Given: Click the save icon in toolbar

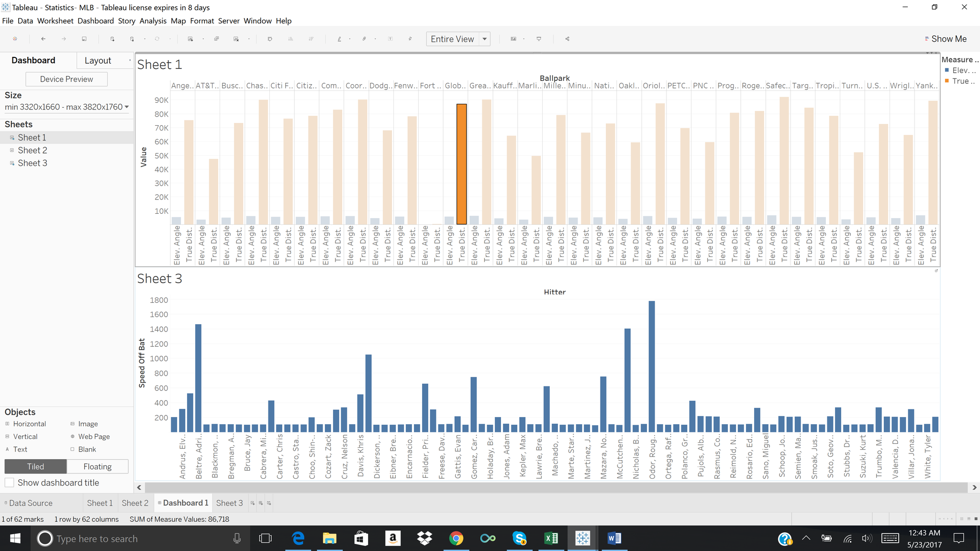Looking at the screenshot, I should (x=84, y=39).
